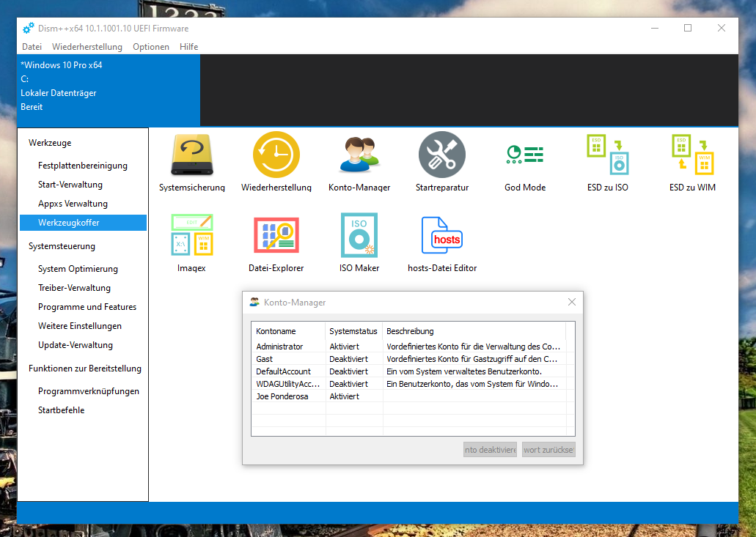Viewport: 756px width, 537px height.
Task: Click the description of DefaultAccount
Action: coord(464,371)
